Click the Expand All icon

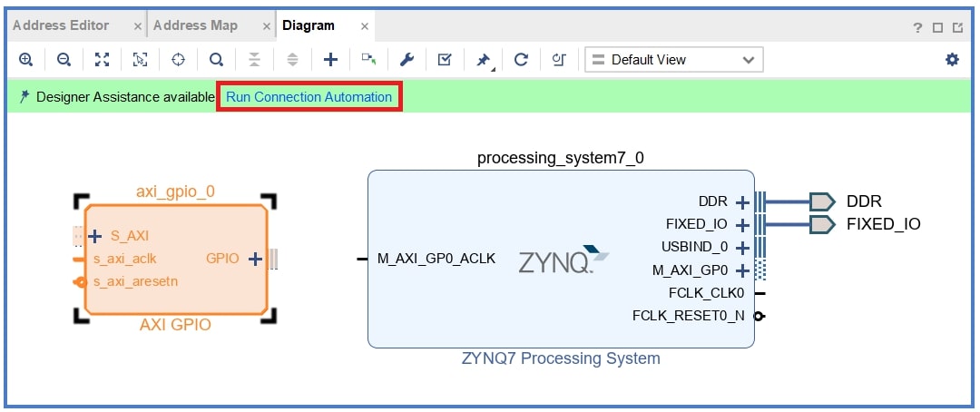pos(292,59)
